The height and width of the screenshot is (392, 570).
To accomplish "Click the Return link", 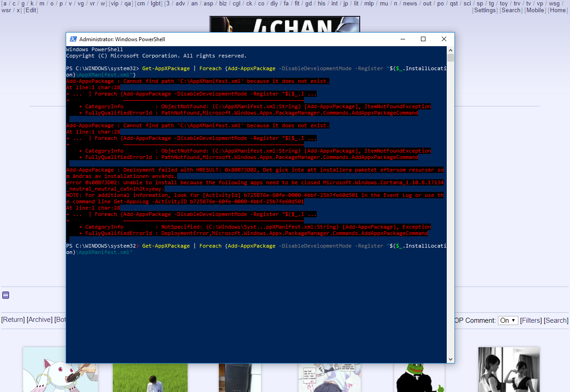I will (x=13, y=320).
